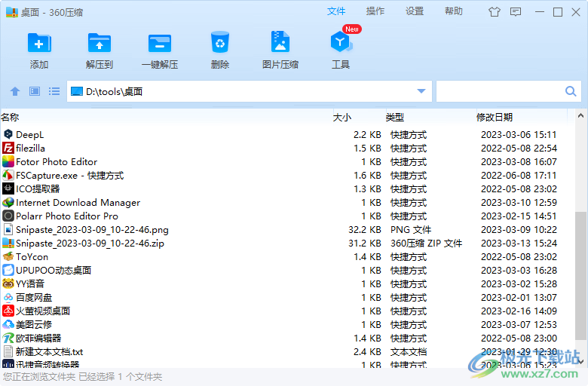Click the 欧菲编辑器 file icon
This screenshot has width=588, height=386.
pos(8,338)
